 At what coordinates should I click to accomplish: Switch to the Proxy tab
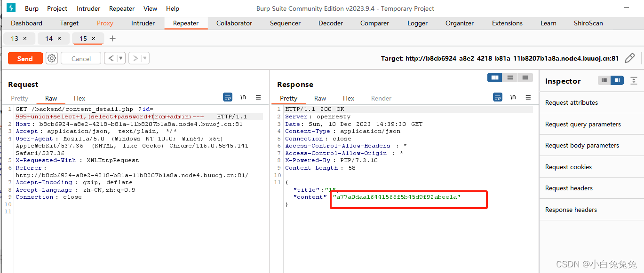[x=105, y=23]
